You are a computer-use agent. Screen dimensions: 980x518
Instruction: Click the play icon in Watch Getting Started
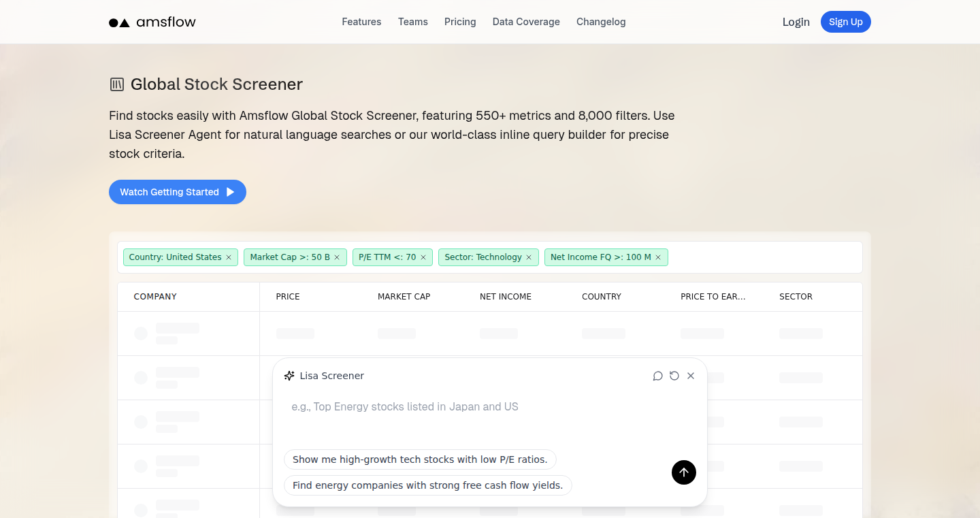point(231,192)
